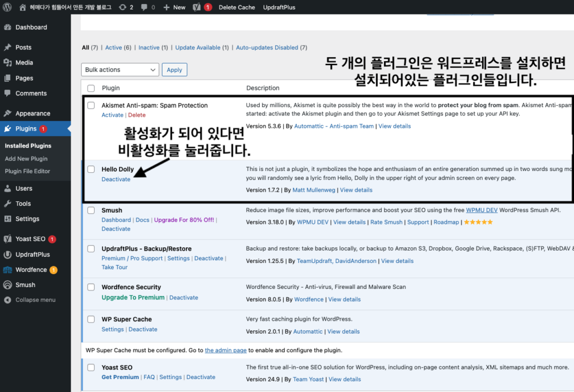View details for Hello Dolly
The width and height of the screenshot is (574, 392).
[356, 190]
